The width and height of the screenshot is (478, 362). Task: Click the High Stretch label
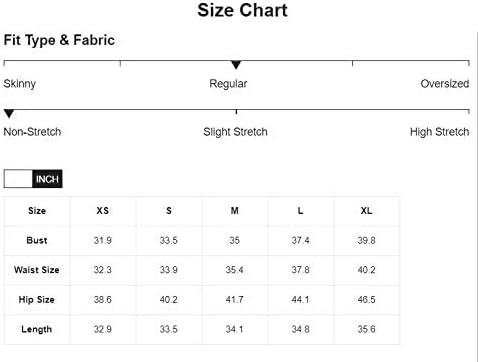coord(439,132)
